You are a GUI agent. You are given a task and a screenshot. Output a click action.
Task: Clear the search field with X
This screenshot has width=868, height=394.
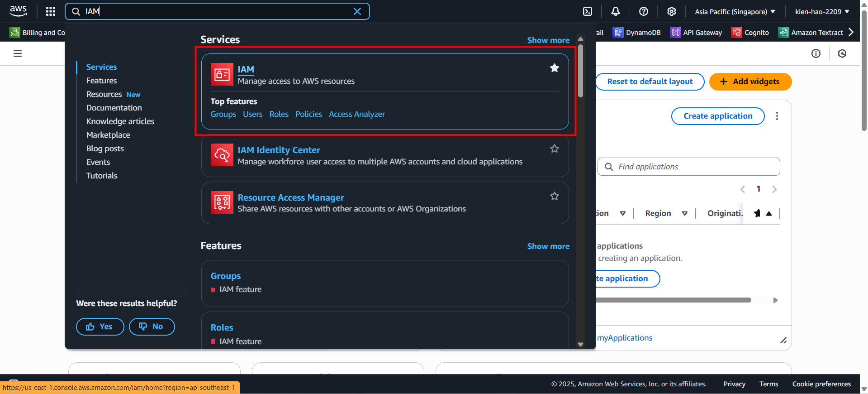point(357,11)
